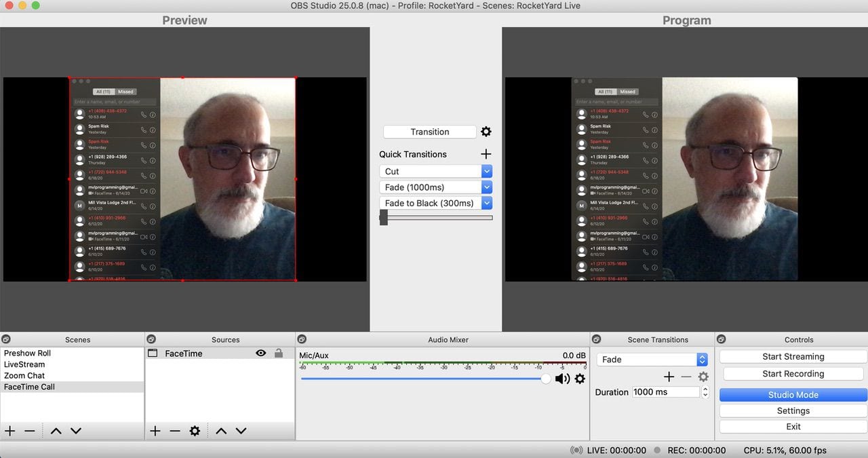Remove selected source with minus icon

click(x=175, y=431)
